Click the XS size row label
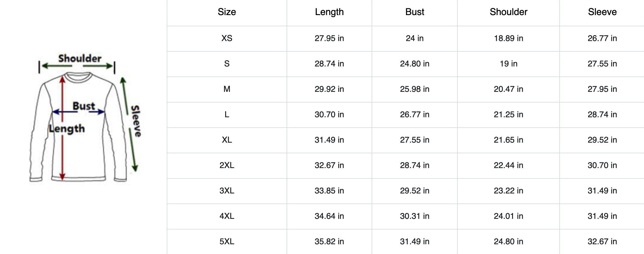Screen dimensions: 644x254 [x=227, y=38]
